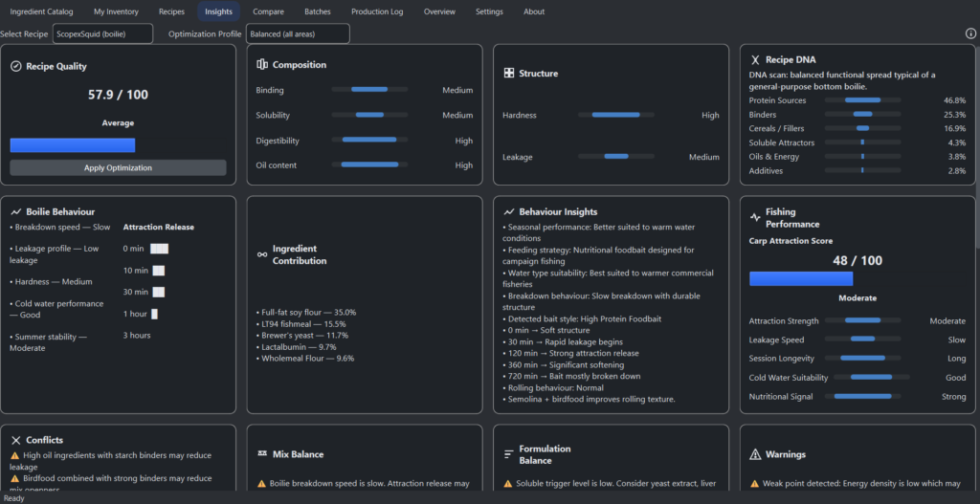Screen dimensions: 980x504
Task: Click the Boilie Behaviour chart icon
Action: [x=16, y=211]
